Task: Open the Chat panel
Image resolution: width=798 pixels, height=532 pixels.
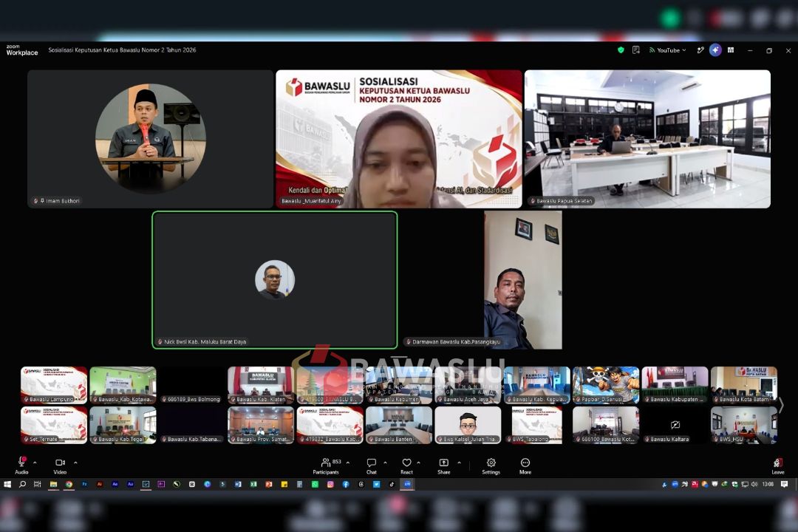Action: (372, 465)
